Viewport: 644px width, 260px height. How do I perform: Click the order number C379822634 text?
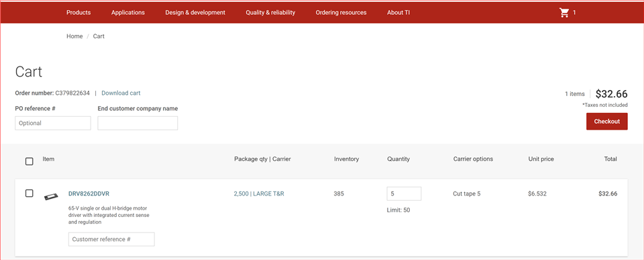click(x=72, y=93)
